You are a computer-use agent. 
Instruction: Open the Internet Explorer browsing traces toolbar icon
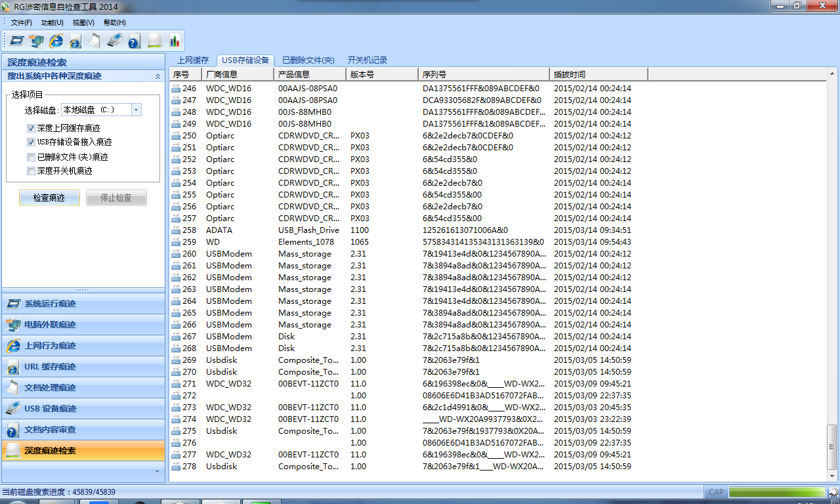tap(56, 41)
